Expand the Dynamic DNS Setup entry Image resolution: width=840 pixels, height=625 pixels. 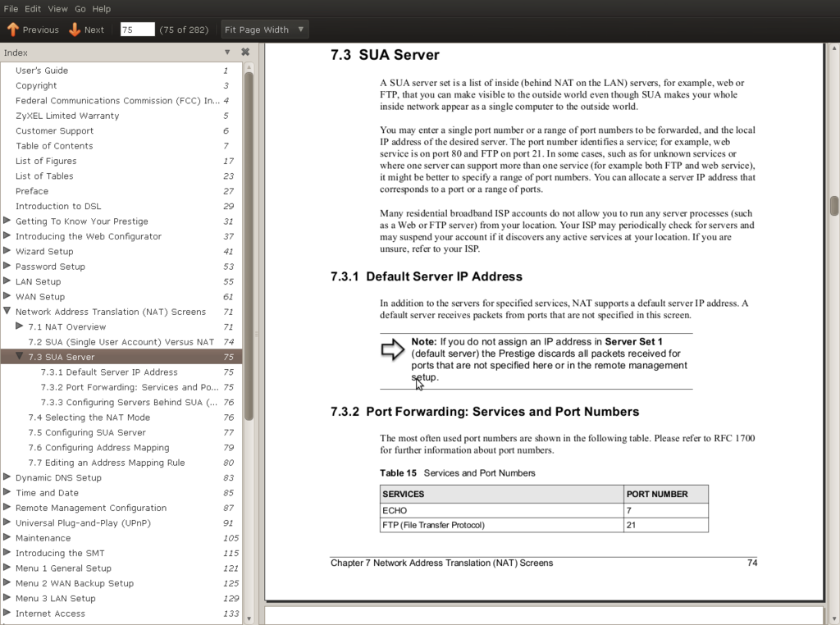(7, 477)
